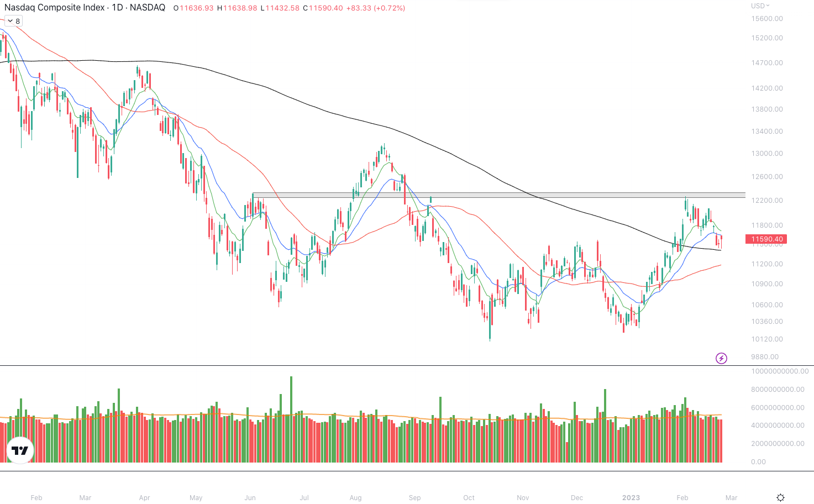Click the Nov label on time axis
Viewport: 814px width, 504px height.
point(523,498)
